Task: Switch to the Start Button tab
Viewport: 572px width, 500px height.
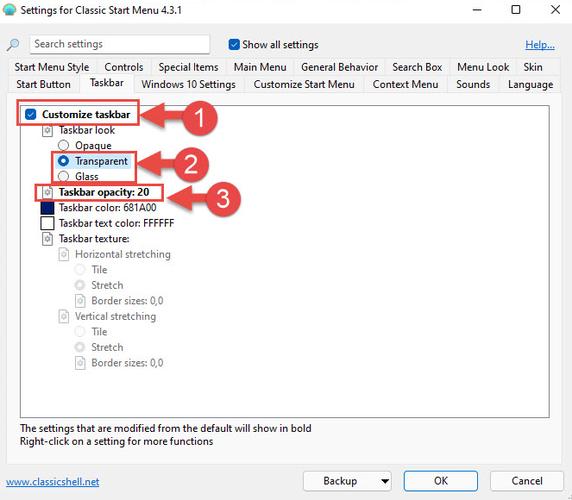Action: tap(43, 84)
